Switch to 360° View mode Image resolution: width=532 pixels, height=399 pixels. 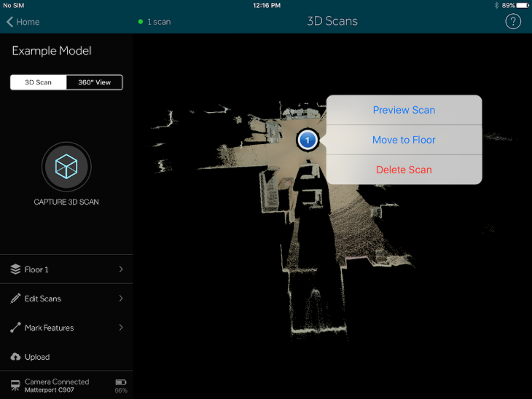94,82
